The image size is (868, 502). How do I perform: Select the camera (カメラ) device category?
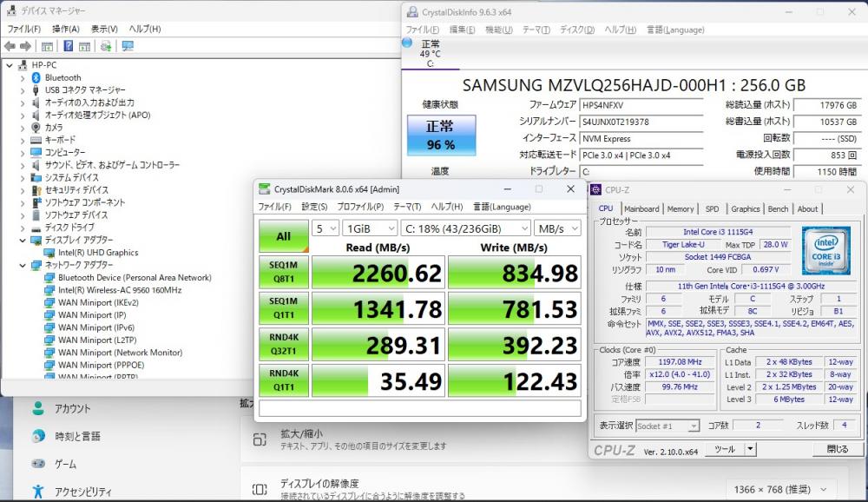[54, 127]
